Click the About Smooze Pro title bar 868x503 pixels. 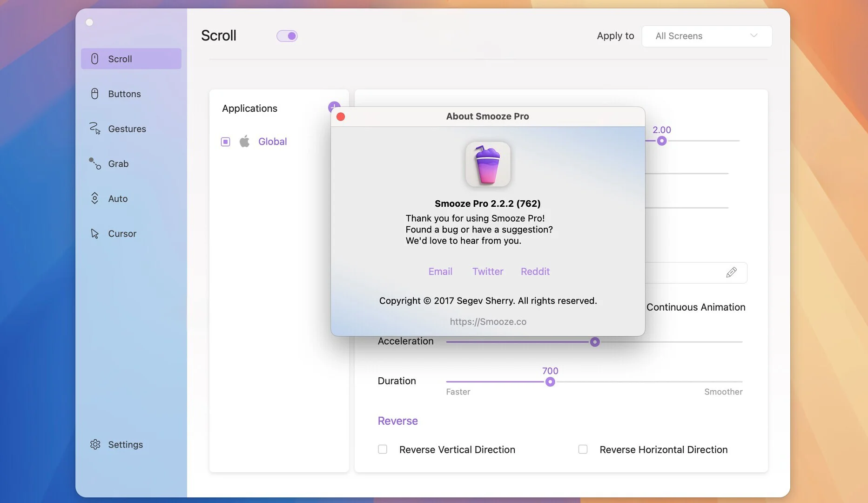click(x=487, y=116)
